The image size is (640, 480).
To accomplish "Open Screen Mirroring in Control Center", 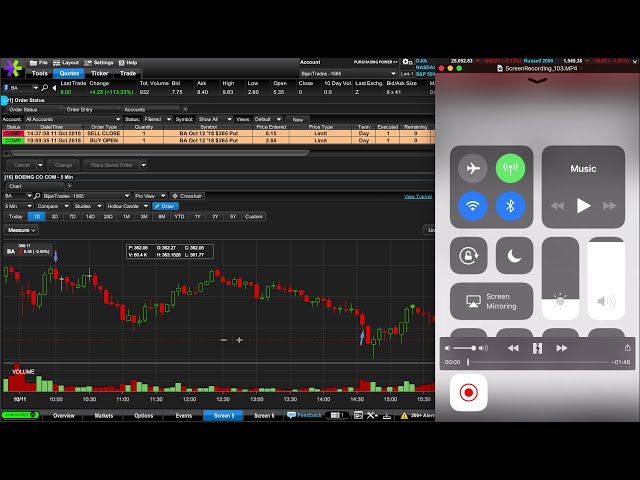I will click(x=491, y=301).
